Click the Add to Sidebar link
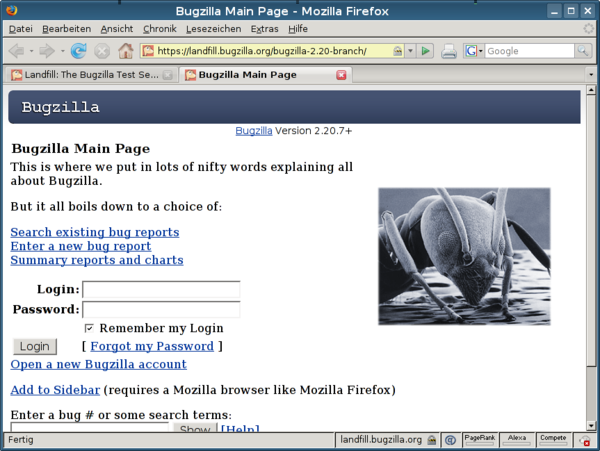The height and width of the screenshot is (451, 600). pyautogui.click(x=55, y=390)
